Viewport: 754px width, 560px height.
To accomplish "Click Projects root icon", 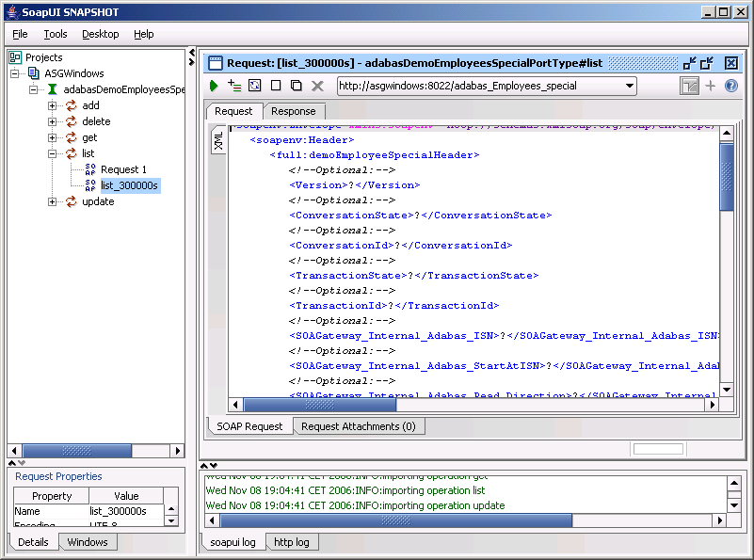I will pyautogui.click(x=15, y=57).
